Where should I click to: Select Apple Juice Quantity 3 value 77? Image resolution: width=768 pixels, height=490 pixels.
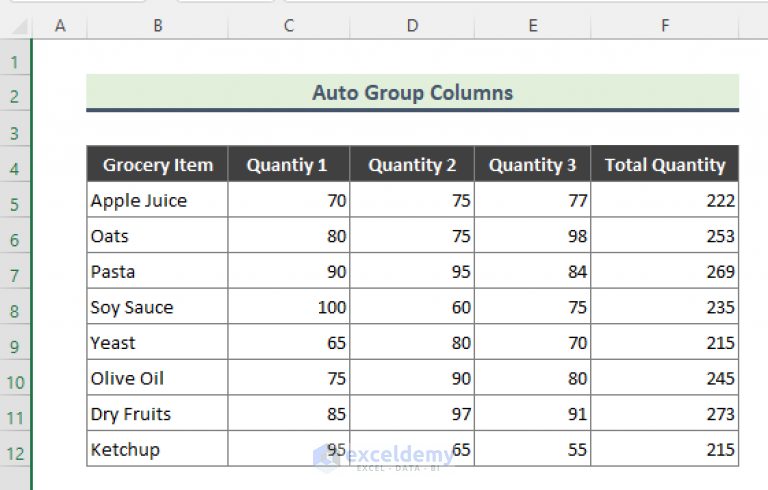[x=533, y=200]
